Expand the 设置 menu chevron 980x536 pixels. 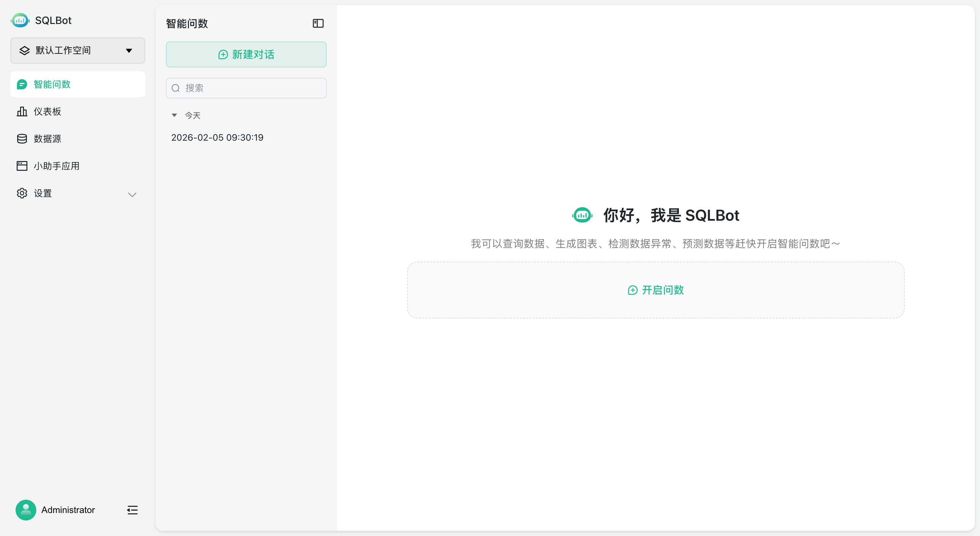(132, 194)
